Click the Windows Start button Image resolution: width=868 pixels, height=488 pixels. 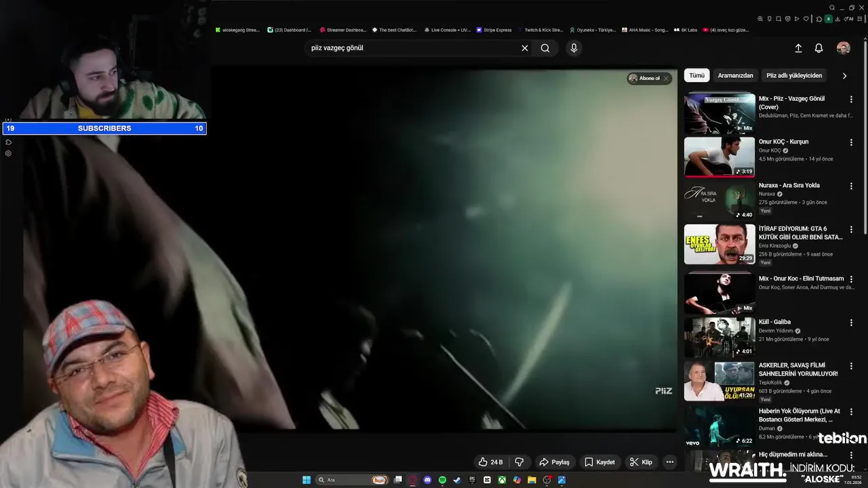tap(307, 480)
